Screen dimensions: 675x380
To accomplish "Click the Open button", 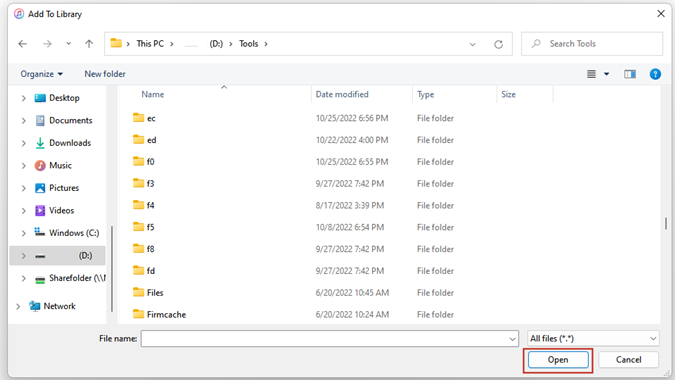I will [558, 360].
